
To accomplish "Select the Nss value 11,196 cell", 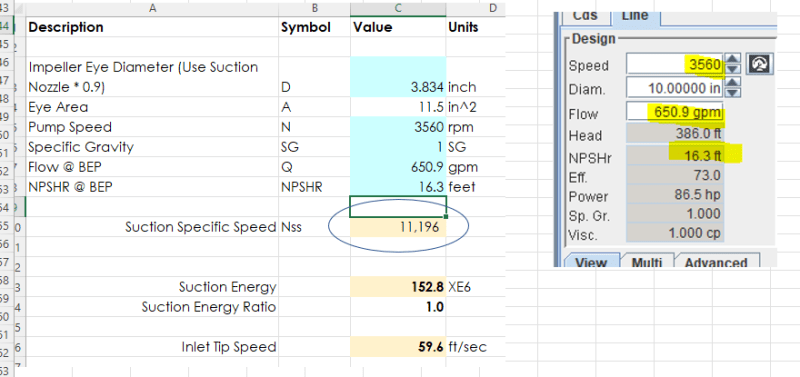I will (398, 227).
